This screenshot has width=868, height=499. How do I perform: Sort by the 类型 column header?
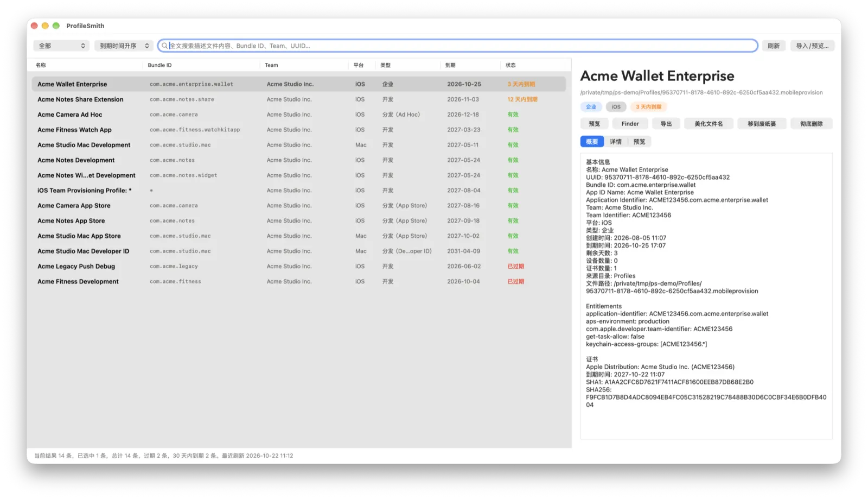tap(408, 65)
